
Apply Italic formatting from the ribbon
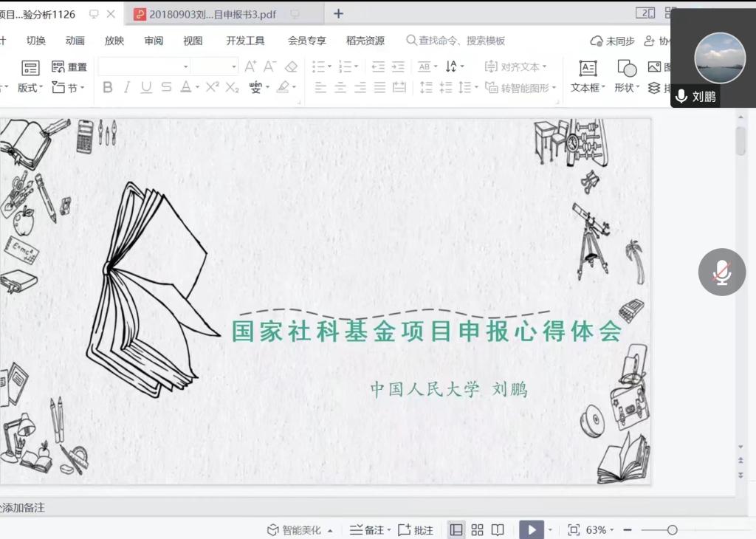[x=127, y=87]
